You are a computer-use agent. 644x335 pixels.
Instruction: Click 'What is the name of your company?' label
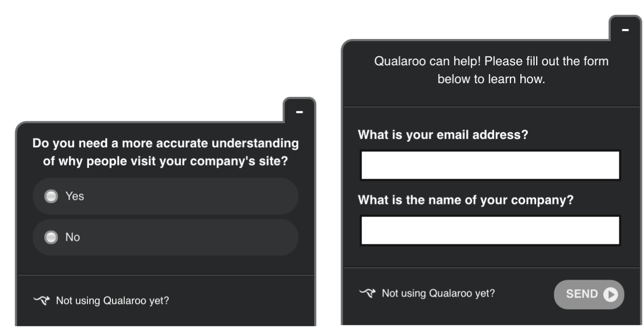466,200
